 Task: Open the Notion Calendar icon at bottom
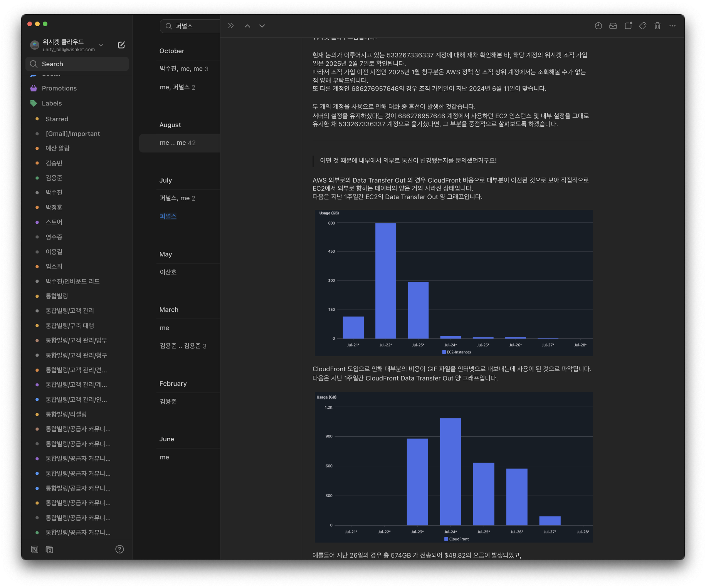(x=49, y=549)
